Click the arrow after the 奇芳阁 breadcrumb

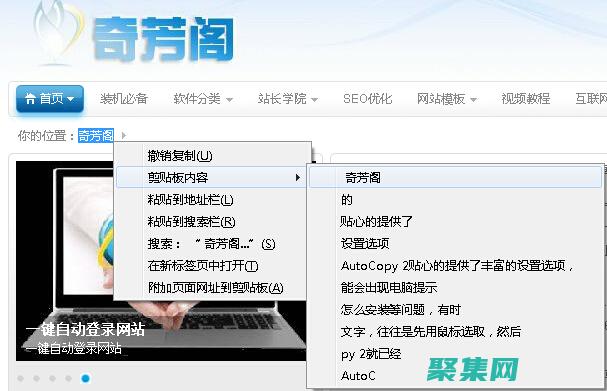pos(123,135)
